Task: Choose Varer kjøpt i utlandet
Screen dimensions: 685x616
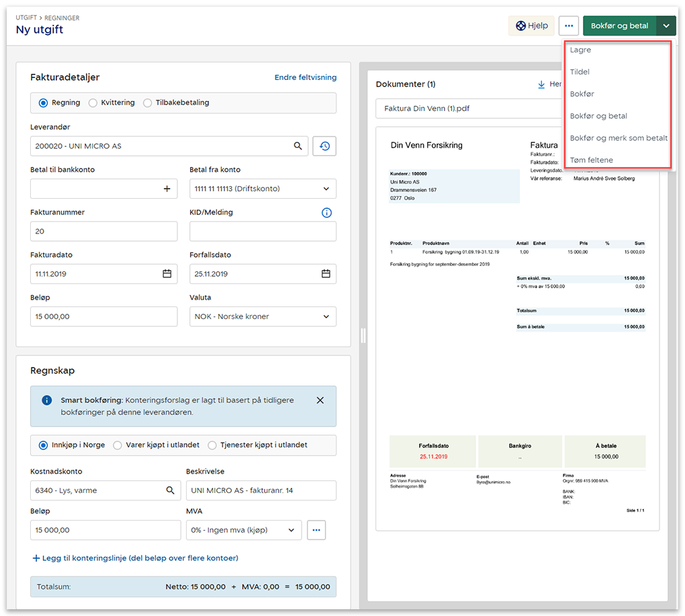Action: [x=118, y=445]
